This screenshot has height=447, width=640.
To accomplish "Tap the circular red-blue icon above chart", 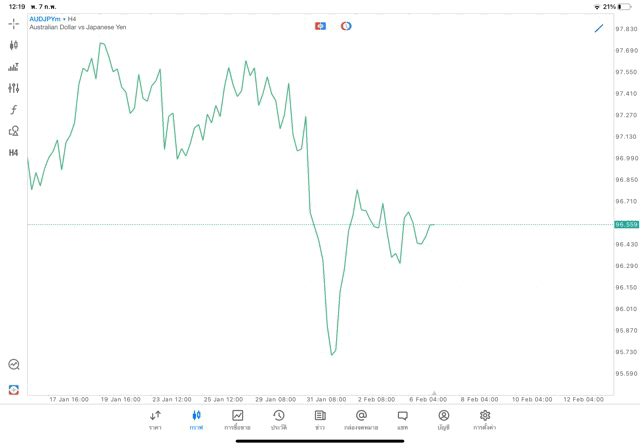I will tap(346, 26).
